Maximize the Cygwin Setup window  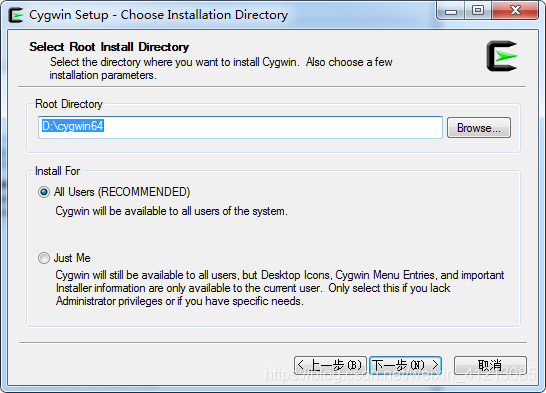[478, 11]
